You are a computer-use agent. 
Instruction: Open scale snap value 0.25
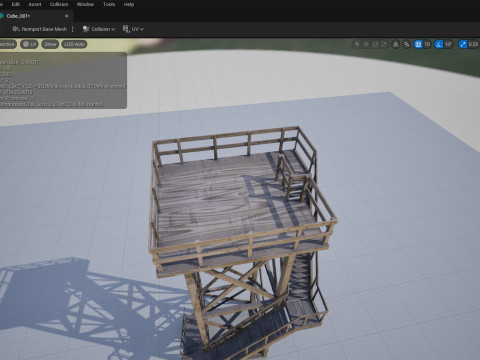pyautogui.click(x=473, y=44)
